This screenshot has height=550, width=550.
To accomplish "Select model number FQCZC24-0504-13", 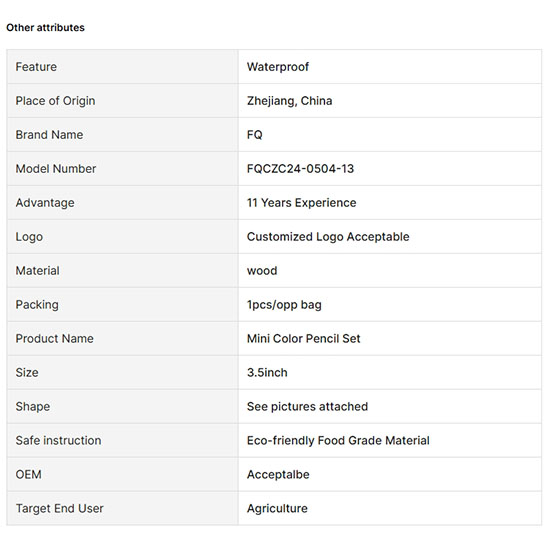I will 300,169.
